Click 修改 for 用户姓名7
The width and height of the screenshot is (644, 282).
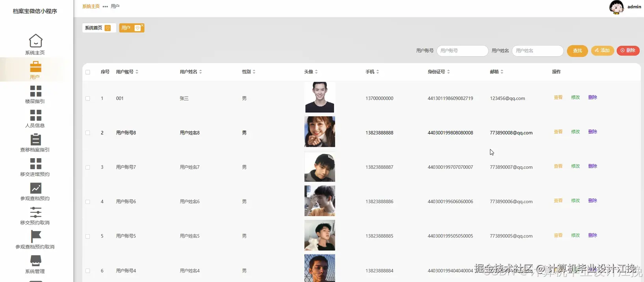pos(575,166)
